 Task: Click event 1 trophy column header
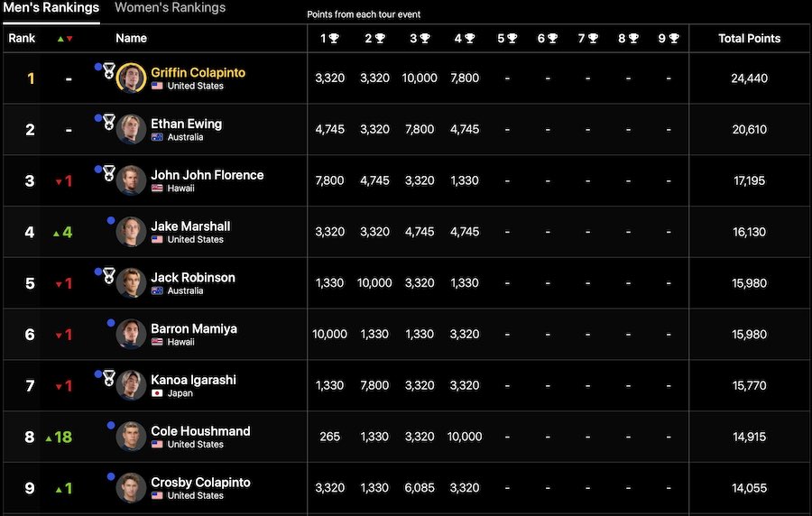(329, 39)
